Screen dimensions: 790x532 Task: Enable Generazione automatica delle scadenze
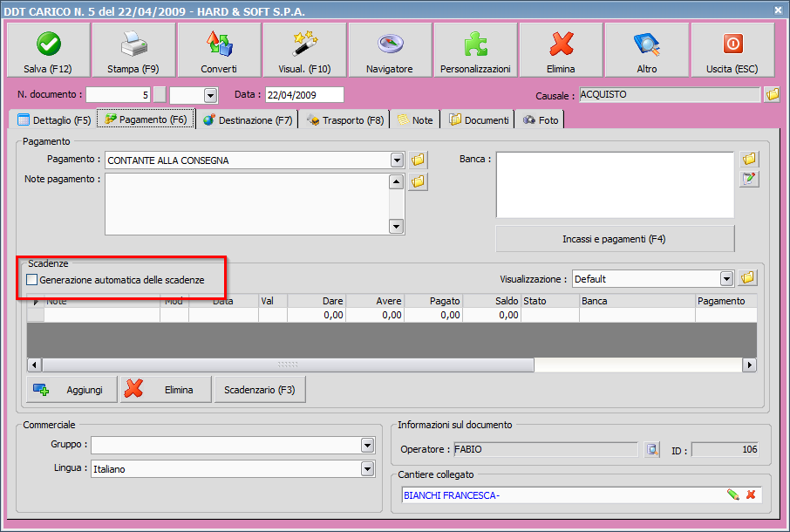(31, 280)
